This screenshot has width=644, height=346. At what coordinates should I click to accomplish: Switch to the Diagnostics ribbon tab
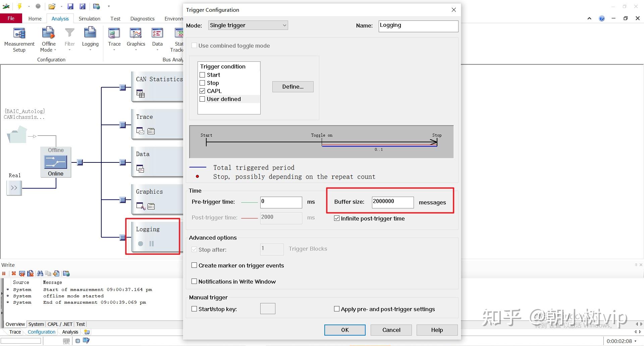click(142, 19)
